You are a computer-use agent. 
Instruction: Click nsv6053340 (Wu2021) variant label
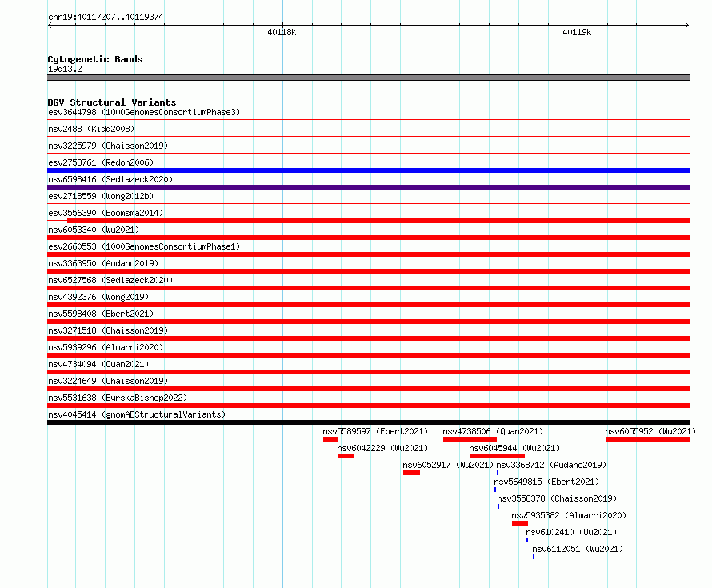click(x=94, y=230)
